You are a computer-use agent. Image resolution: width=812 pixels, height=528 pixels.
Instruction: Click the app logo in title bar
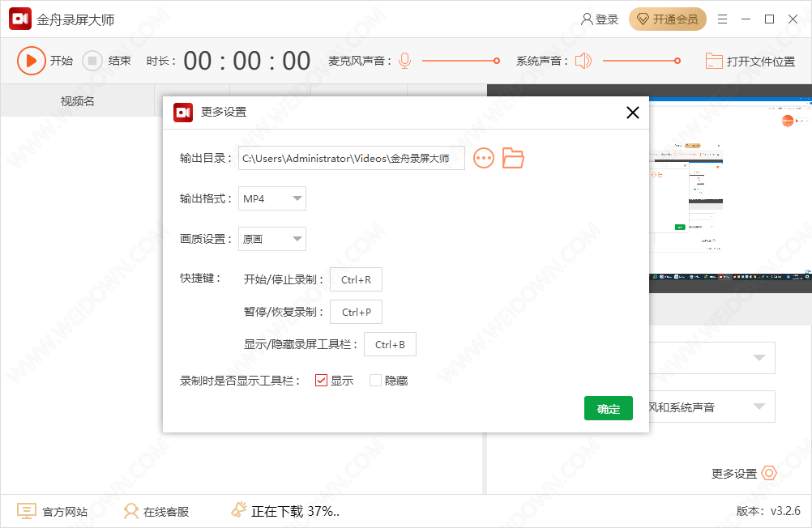tap(20, 19)
